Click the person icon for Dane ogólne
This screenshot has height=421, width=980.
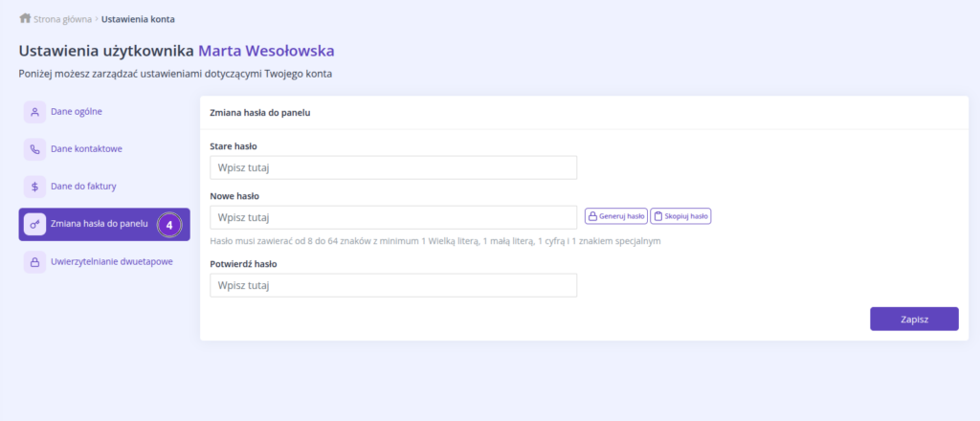(x=35, y=112)
